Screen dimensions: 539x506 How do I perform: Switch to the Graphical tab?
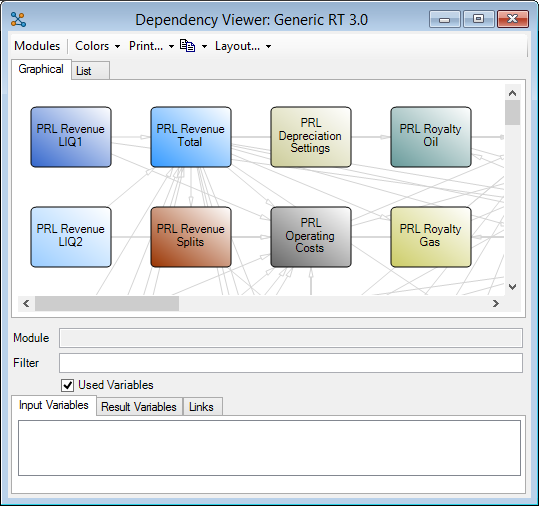click(x=41, y=69)
